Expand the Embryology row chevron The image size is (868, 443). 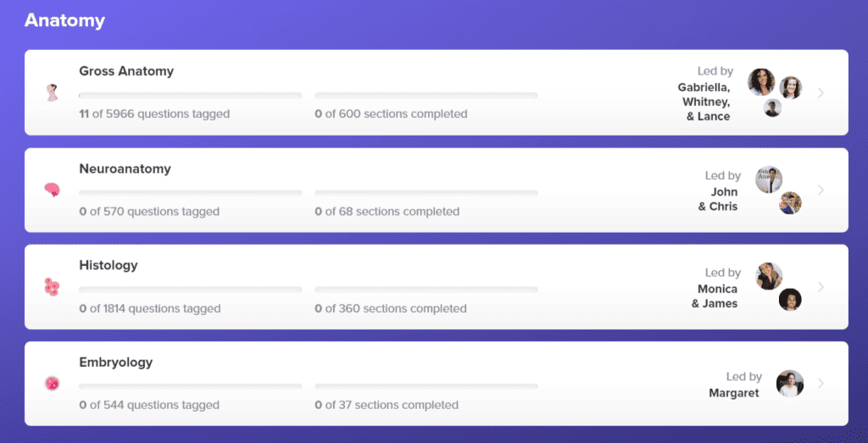tap(821, 384)
